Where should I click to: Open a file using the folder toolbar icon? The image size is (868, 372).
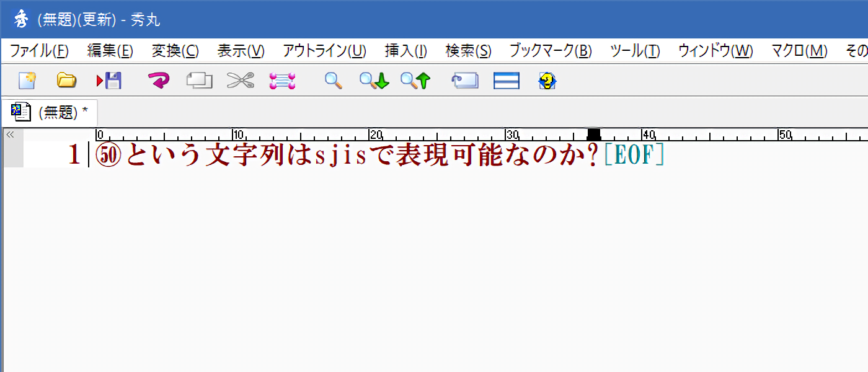point(67,81)
